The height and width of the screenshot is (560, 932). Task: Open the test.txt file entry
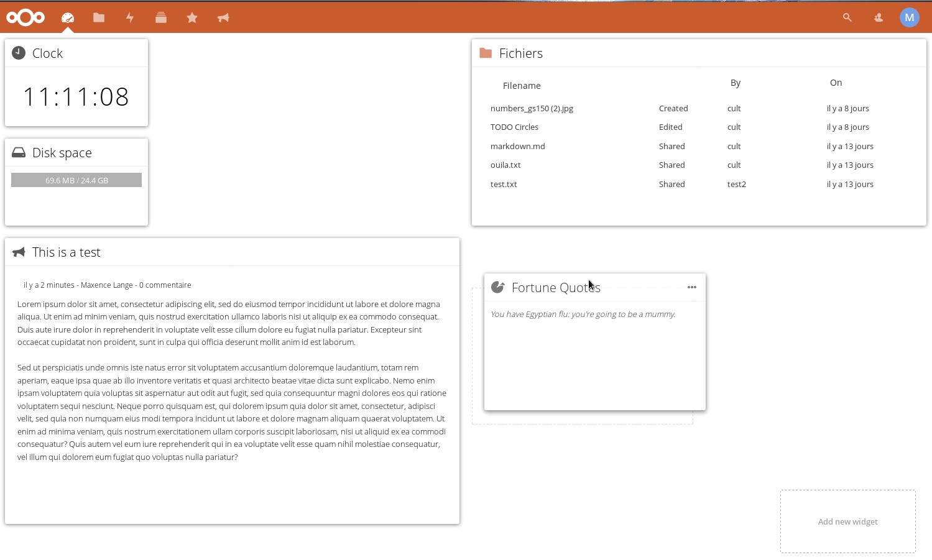coord(504,184)
